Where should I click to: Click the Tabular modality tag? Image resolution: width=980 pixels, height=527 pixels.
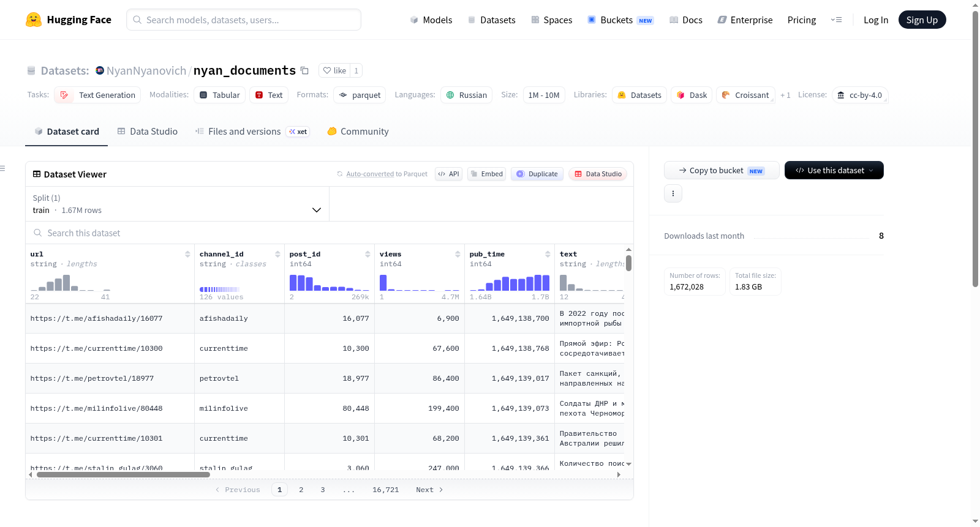pos(219,95)
